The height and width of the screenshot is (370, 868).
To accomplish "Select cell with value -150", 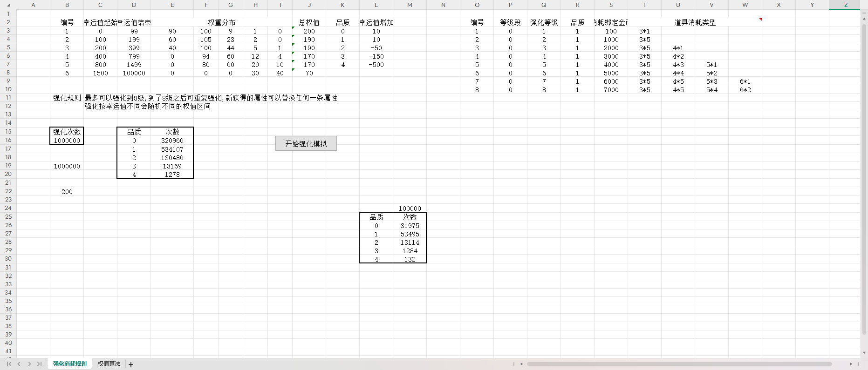I will [x=376, y=56].
